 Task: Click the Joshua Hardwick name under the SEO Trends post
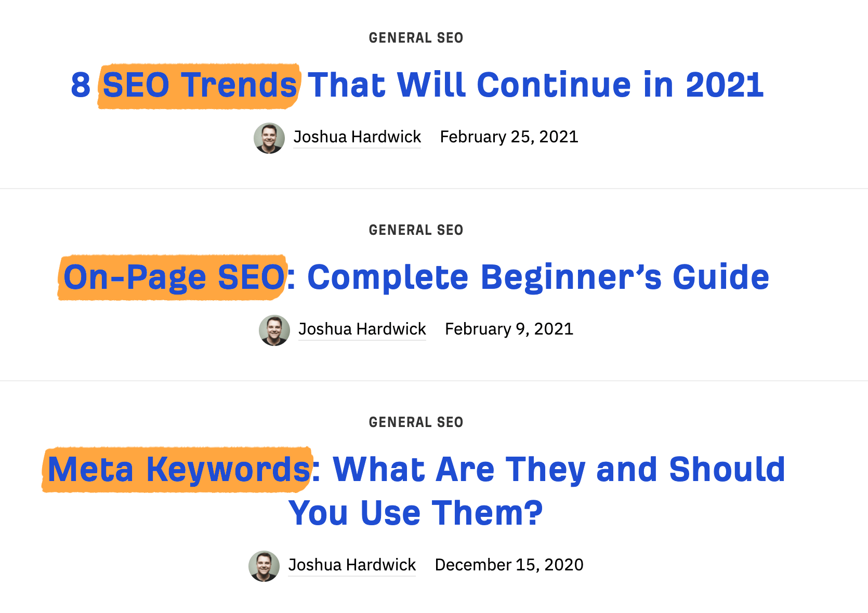pyautogui.click(x=357, y=137)
